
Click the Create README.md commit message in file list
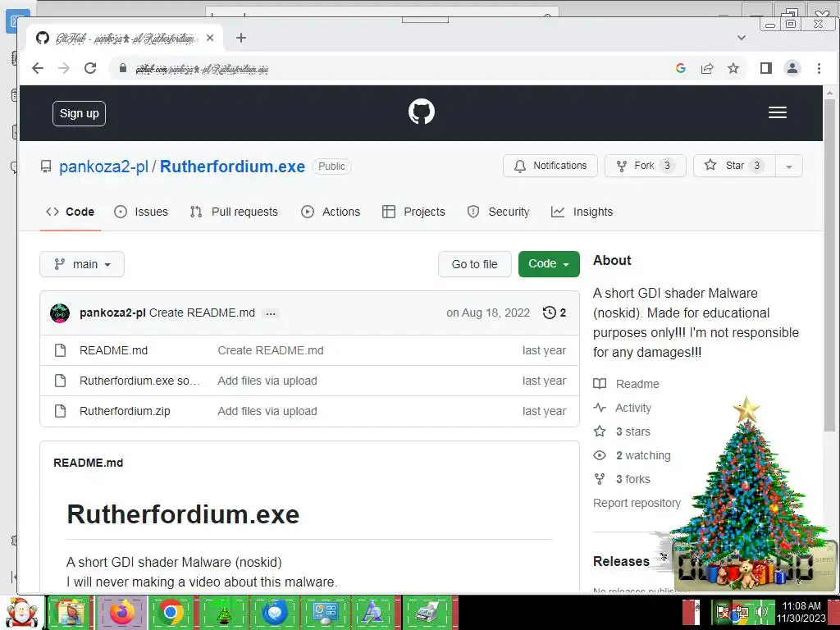coord(271,350)
